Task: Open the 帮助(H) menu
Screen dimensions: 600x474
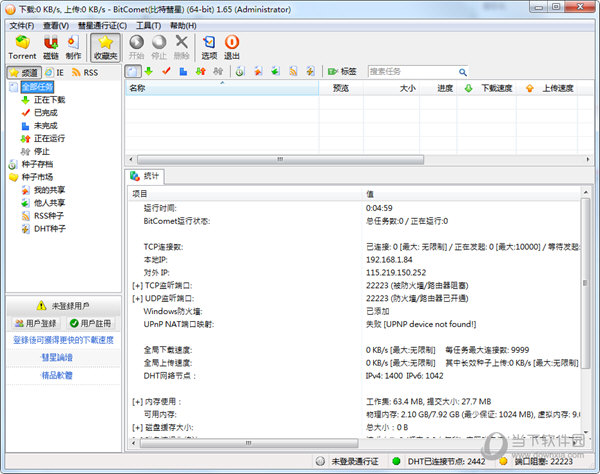Action: [x=183, y=26]
